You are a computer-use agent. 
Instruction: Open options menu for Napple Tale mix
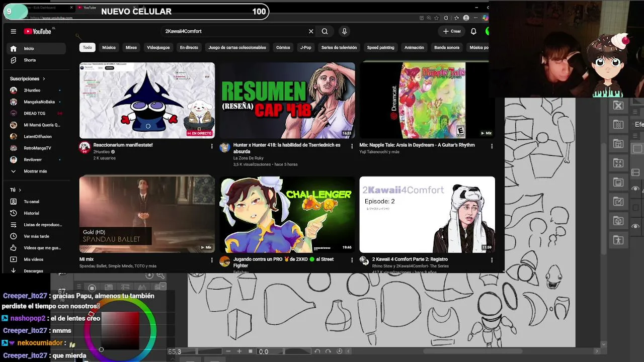pyautogui.click(x=492, y=146)
